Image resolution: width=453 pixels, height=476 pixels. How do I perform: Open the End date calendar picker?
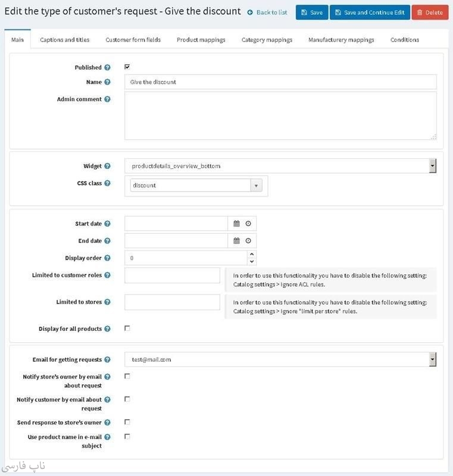tap(236, 241)
